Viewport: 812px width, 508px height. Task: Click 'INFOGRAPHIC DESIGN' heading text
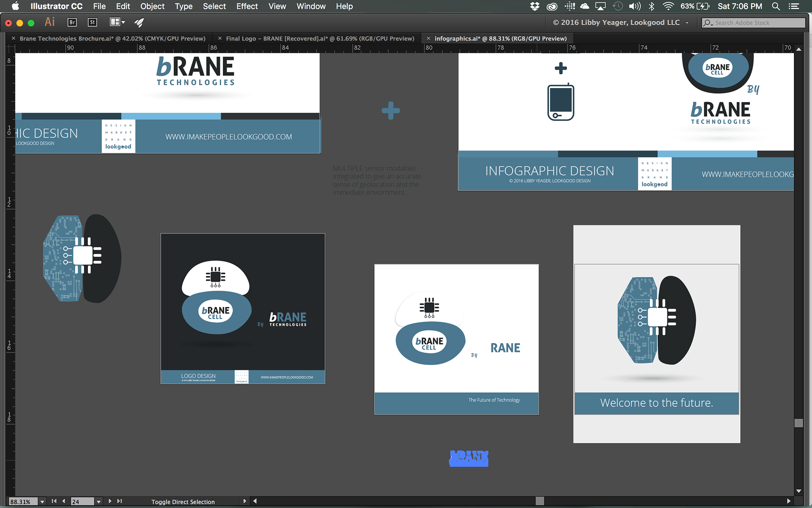tap(549, 171)
